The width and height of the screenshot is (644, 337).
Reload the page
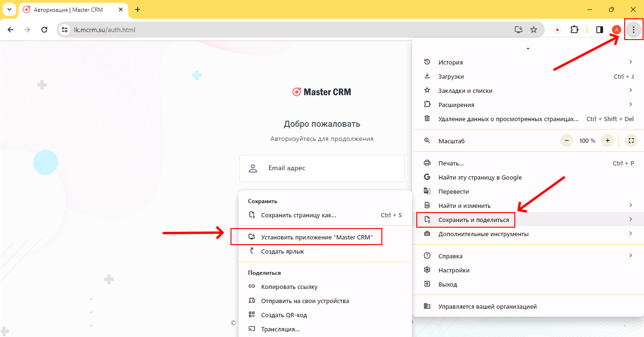tap(44, 30)
